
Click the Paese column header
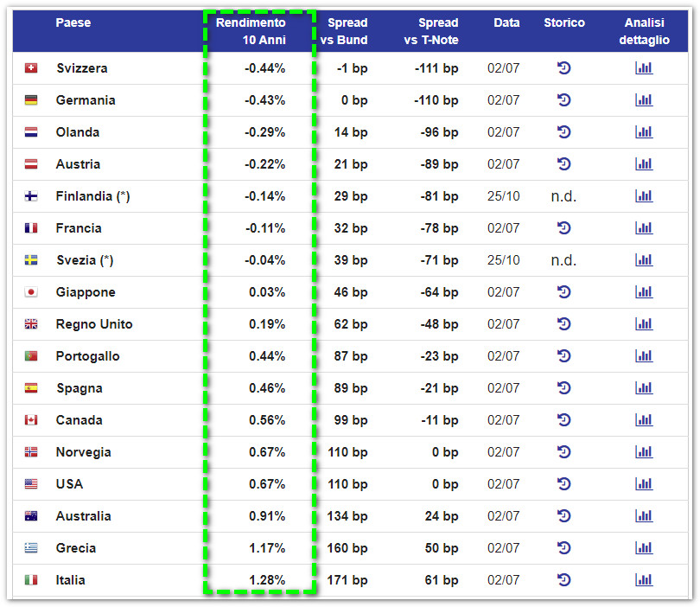tap(73, 22)
